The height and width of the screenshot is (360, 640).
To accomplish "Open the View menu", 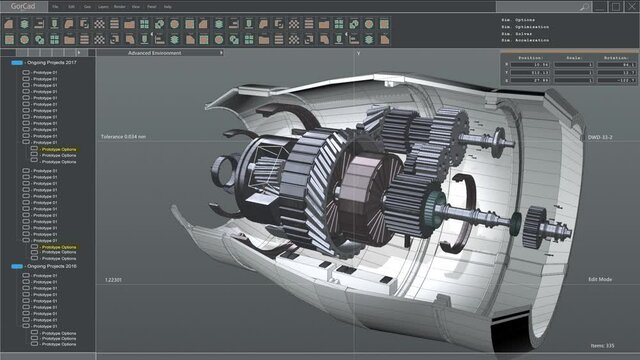I will (x=136, y=7).
